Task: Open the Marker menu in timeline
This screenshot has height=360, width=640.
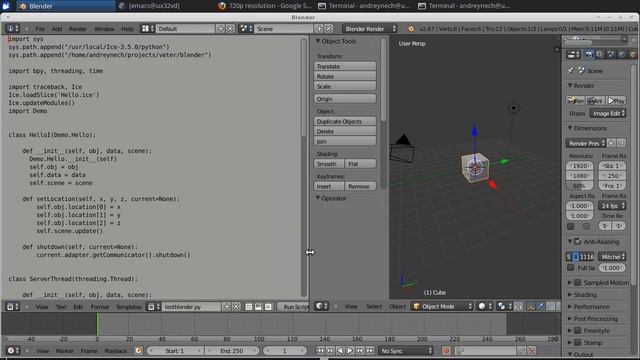Action: 64,351
